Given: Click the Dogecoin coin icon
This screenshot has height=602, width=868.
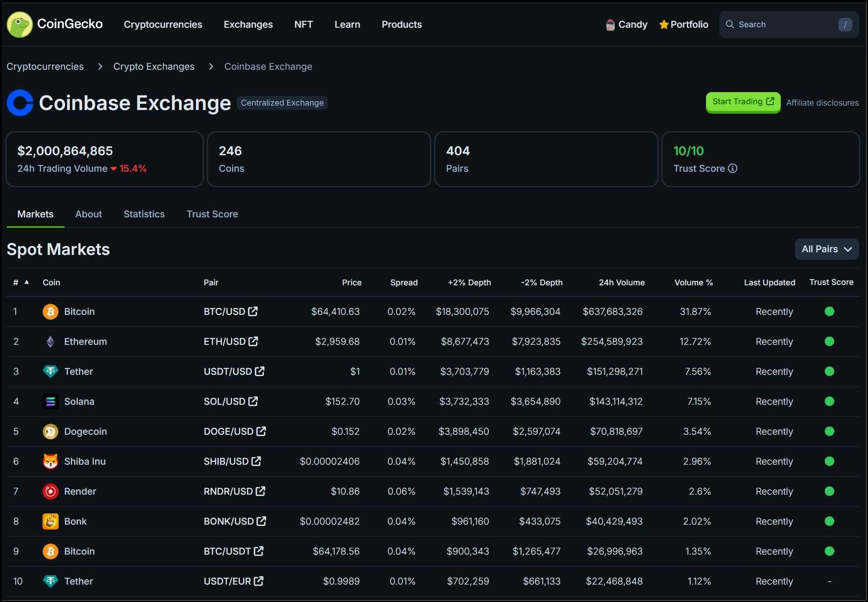Looking at the screenshot, I should 51,432.
